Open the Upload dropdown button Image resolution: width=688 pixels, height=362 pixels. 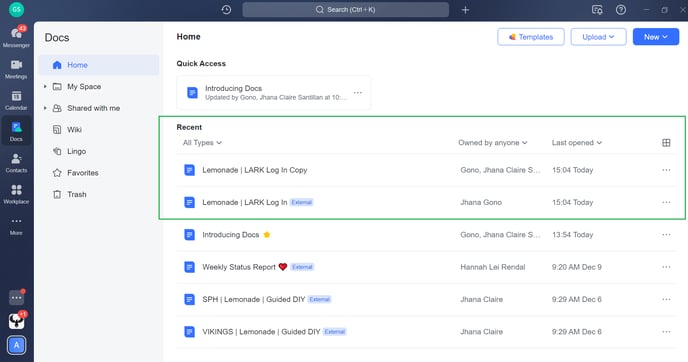point(598,37)
